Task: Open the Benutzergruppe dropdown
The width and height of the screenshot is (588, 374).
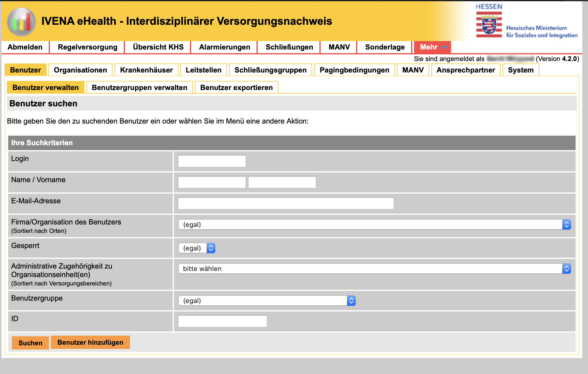Action: [x=267, y=301]
